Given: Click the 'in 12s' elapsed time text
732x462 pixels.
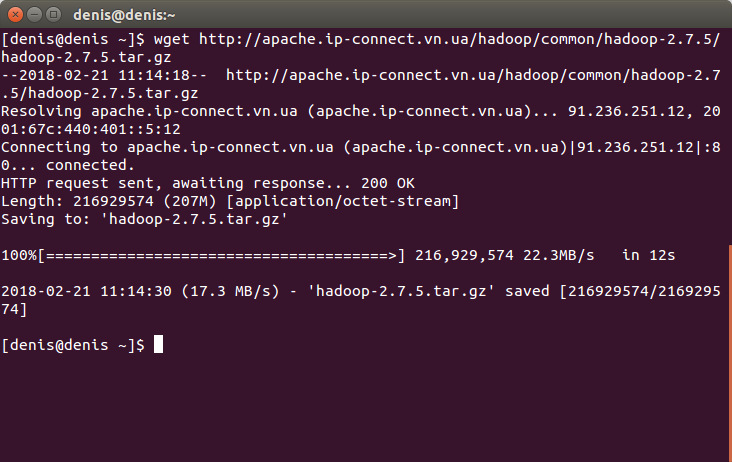Looking at the screenshot, I should click(648, 255).
